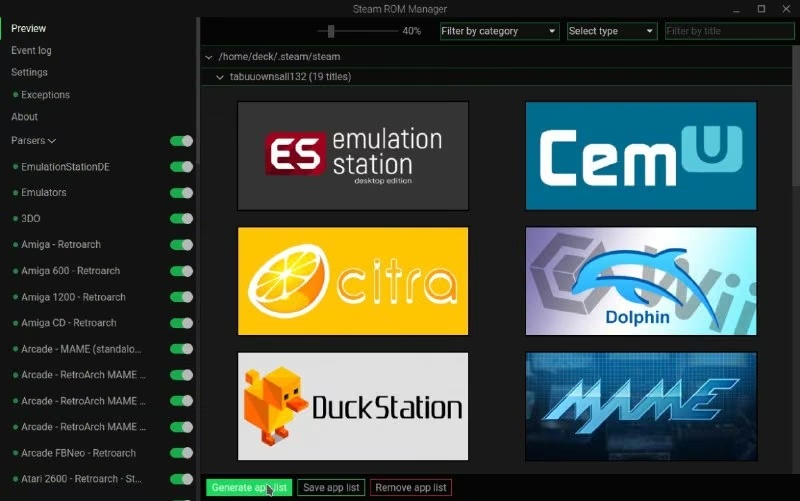Viewport: 800px width, 501px height.
Task: Collapse the Parsers list
Action: pos(34,140)
